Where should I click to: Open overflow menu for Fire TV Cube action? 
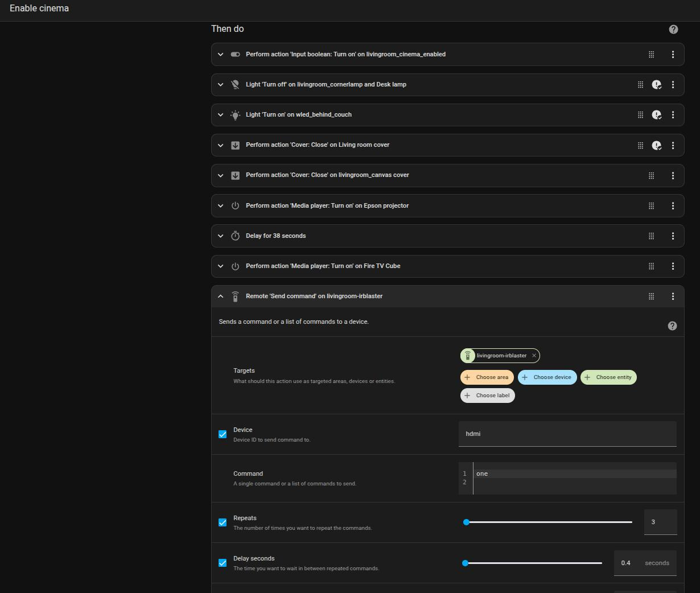tap(673, 266)
